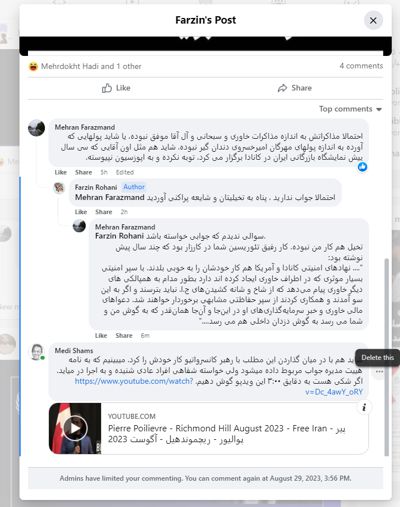Screen dimensions: 400x507
Task: View the 4 comments count
Action: pyautogui.click(x=361, y=66)
